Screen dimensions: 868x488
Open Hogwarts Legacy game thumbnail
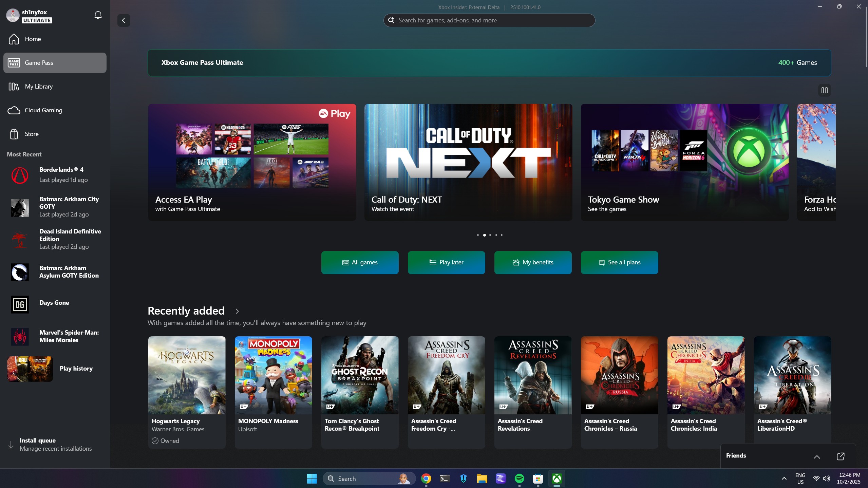coord(187,375)
